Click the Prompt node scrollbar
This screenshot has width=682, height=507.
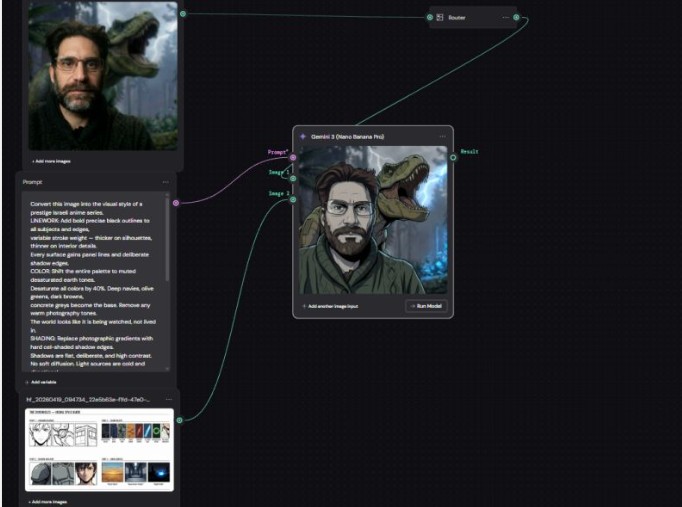pos(167,238)
